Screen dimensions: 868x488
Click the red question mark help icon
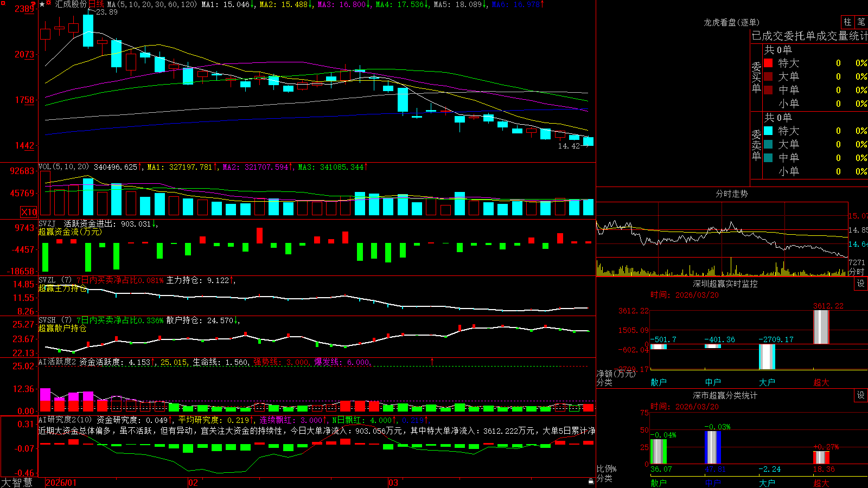pos(33,4)
